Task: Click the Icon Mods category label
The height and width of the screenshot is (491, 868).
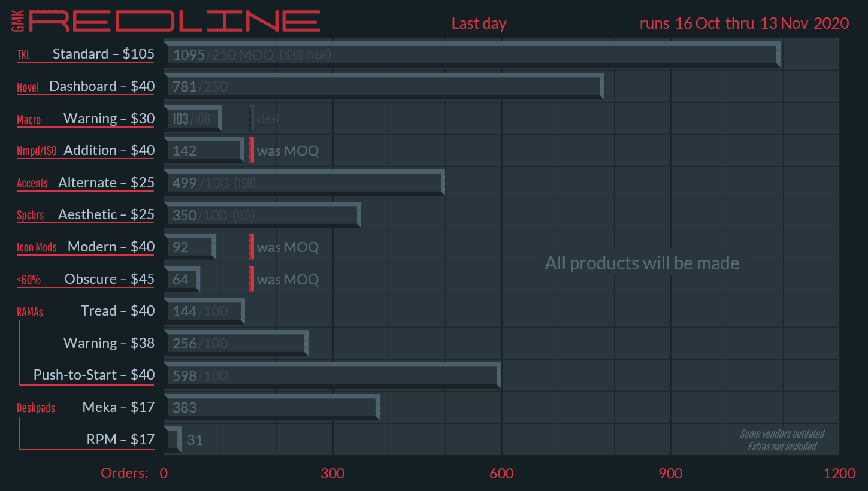Action: [37, 247]
